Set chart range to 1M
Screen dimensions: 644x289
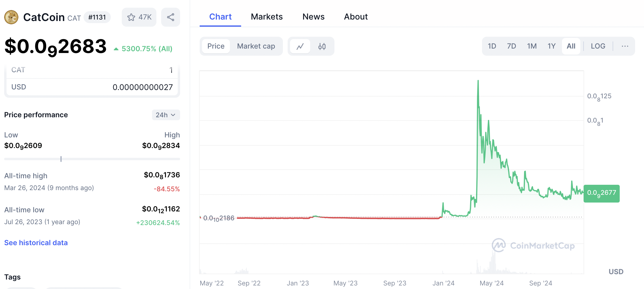pos(532,46)
